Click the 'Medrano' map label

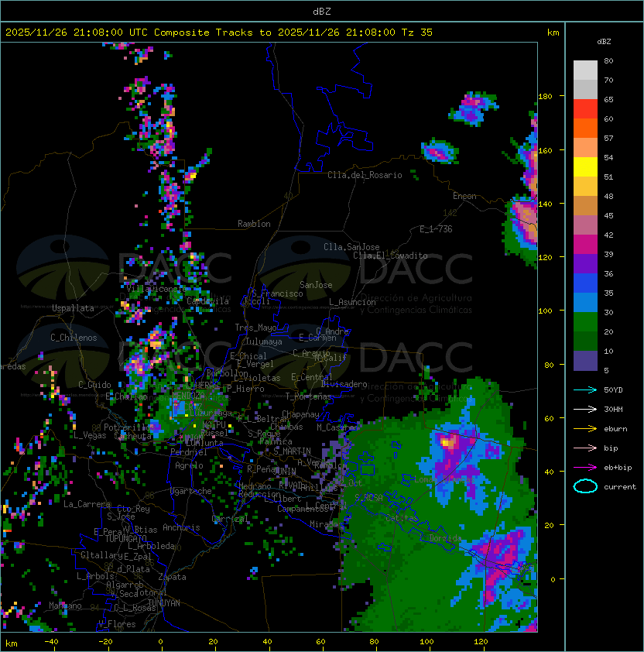tap(255, 486)
